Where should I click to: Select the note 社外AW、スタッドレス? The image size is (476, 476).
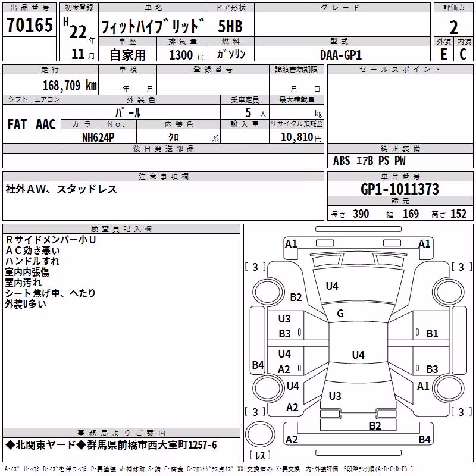coord(61,189)
